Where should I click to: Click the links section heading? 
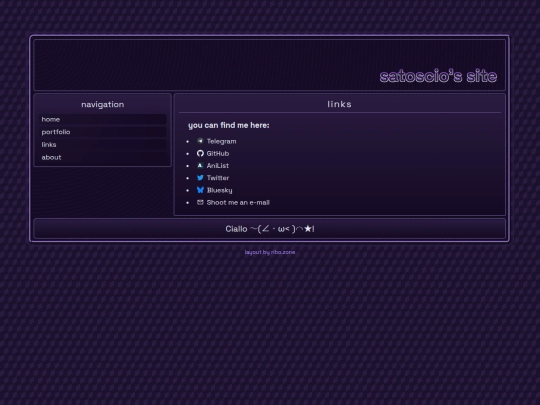coord(340,104)
